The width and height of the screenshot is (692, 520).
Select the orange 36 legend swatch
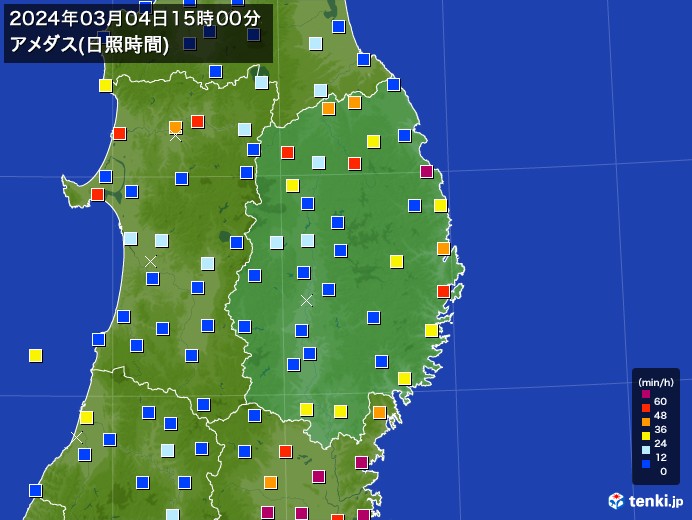click(x=646, y=422)
